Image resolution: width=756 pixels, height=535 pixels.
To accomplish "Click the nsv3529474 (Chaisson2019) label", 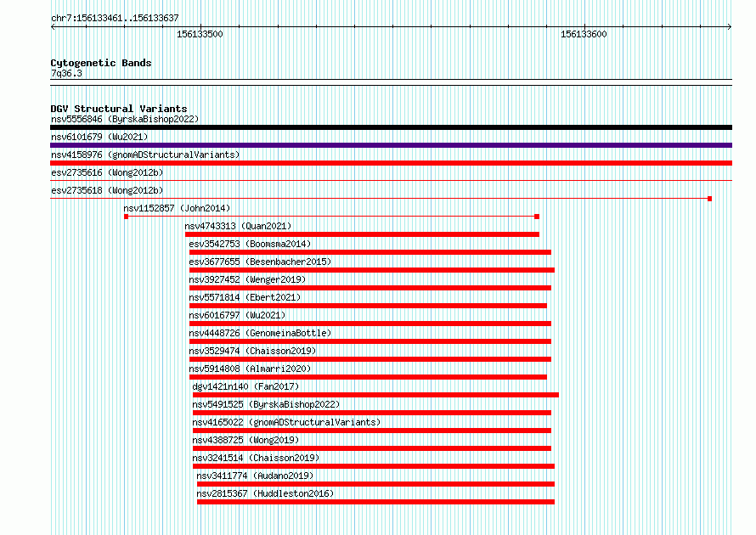I will (252, 351).
